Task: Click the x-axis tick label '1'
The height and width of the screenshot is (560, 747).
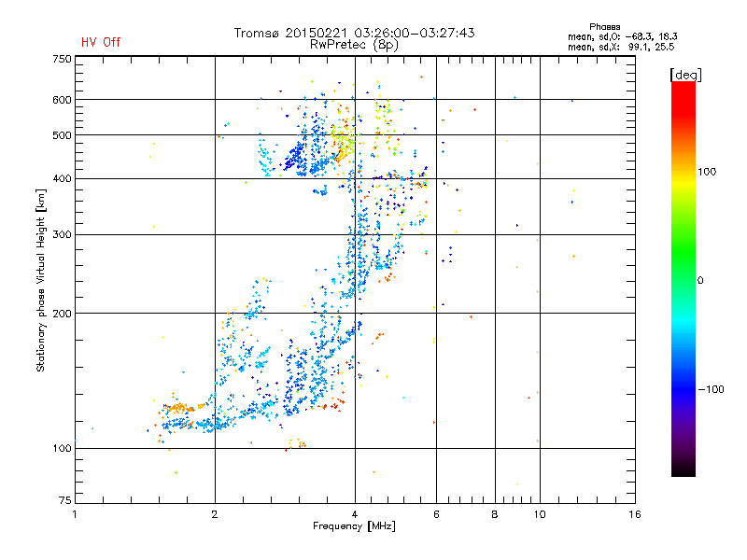Action: [75, 514]
